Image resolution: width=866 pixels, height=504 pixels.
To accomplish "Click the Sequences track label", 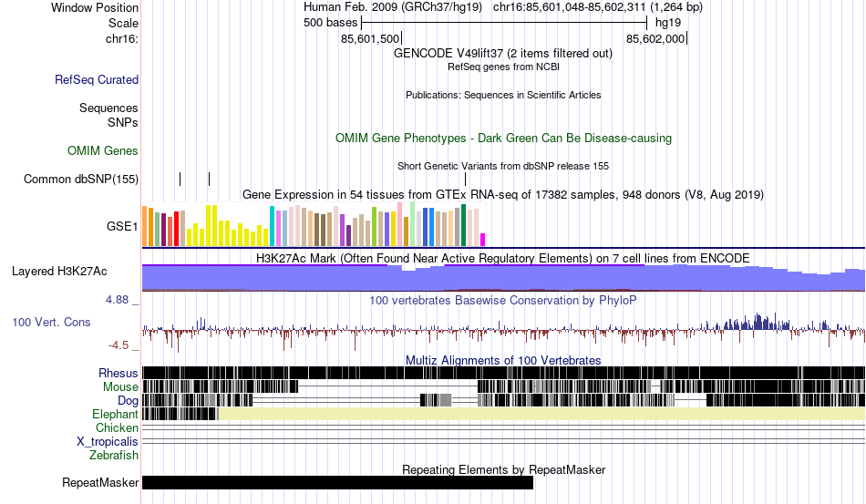I will click(x=108, y=108).
